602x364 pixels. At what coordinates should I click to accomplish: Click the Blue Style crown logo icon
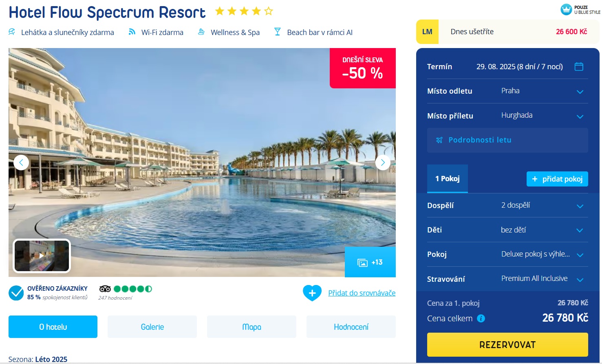tap(566, 9)
